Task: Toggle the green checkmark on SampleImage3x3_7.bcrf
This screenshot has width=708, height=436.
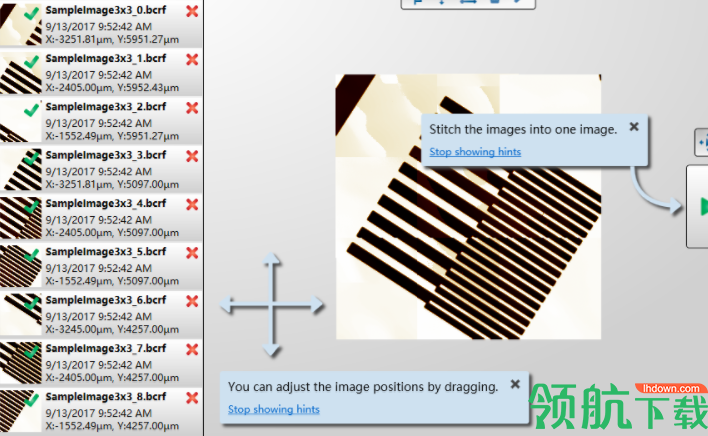Action: pyautogui.click(x=31, y=351)
